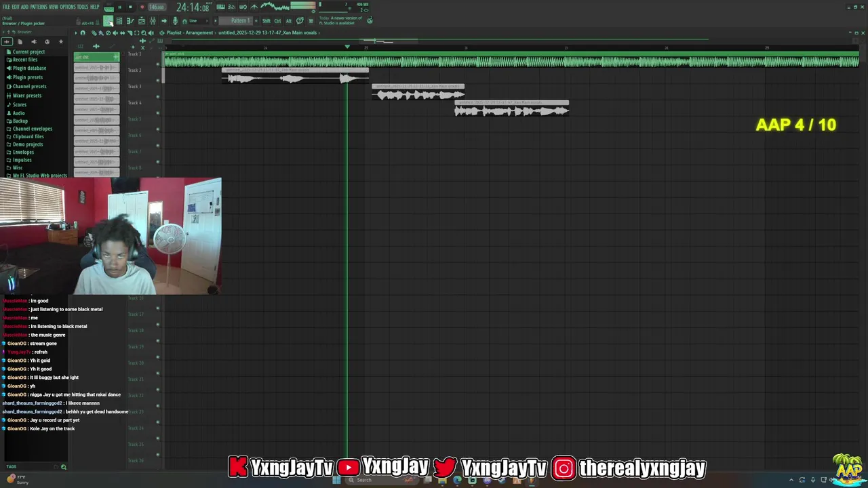
Task: Click the Shift modifier button
Action: (267, 21)
